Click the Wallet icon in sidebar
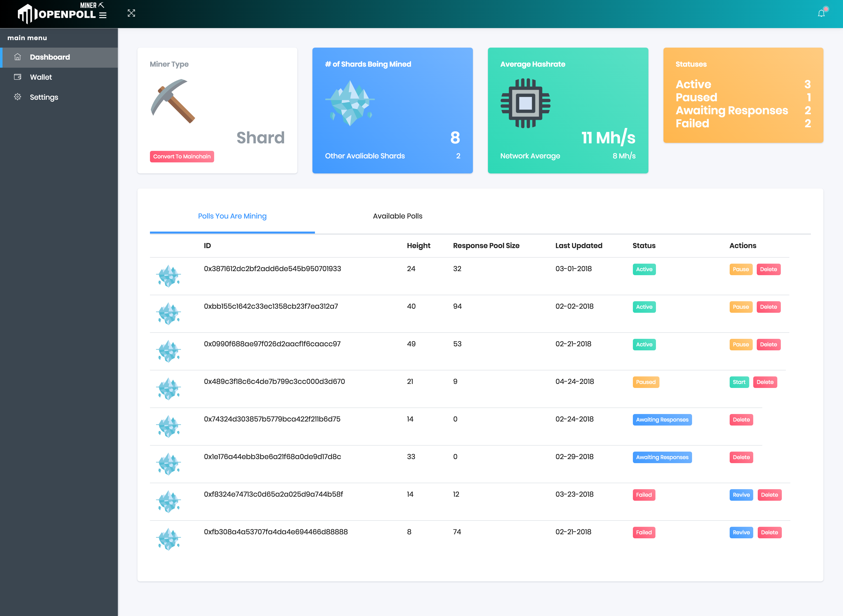Screen dimensions: 843x616 coord(18,77)
